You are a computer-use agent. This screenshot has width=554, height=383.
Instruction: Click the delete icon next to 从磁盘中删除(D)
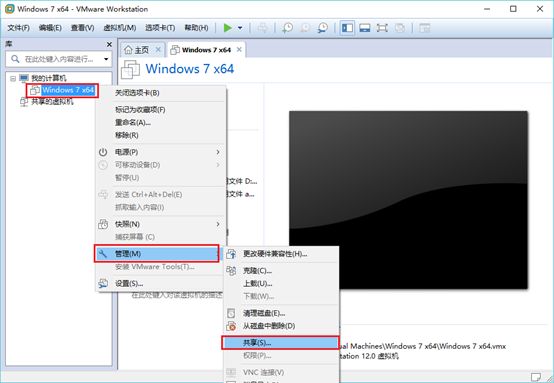(x=231, y=326)
